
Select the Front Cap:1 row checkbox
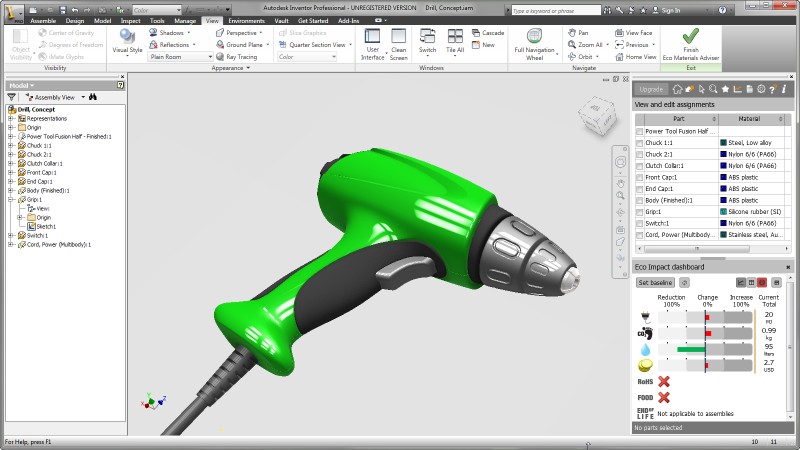pyautogui.click(x=639, y=177)
